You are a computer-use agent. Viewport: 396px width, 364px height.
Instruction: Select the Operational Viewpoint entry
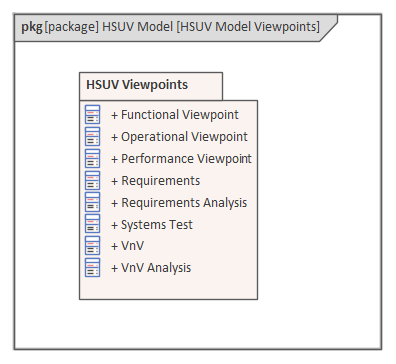[x=179, y=137]
